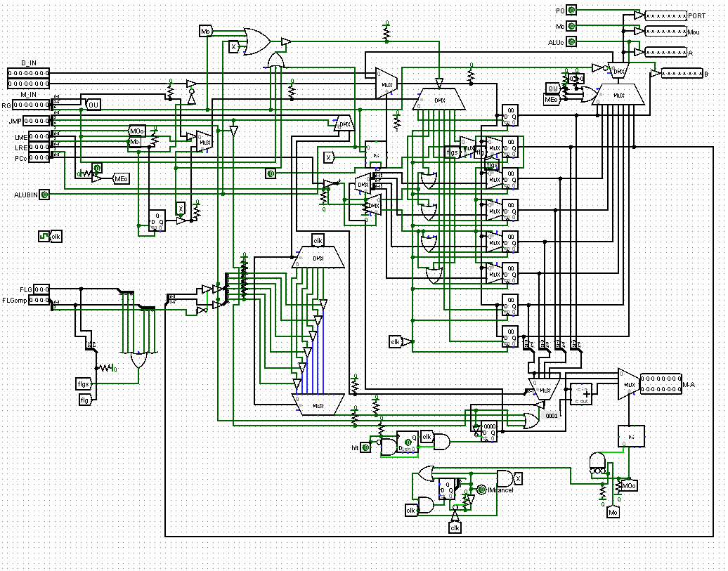Toggle the ALUc input pin
Screen dimensions: 728x571
[x=572, y=42]
